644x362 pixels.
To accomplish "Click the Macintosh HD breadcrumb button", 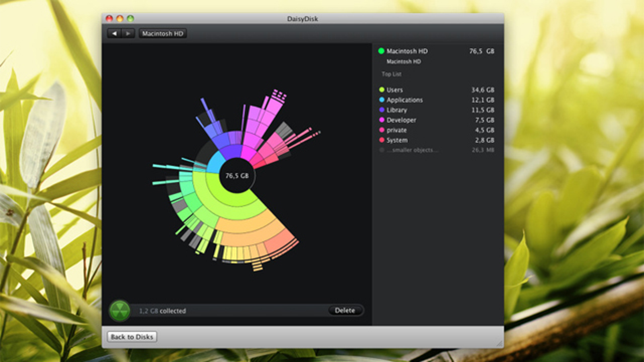I will [x=163, y=33].
